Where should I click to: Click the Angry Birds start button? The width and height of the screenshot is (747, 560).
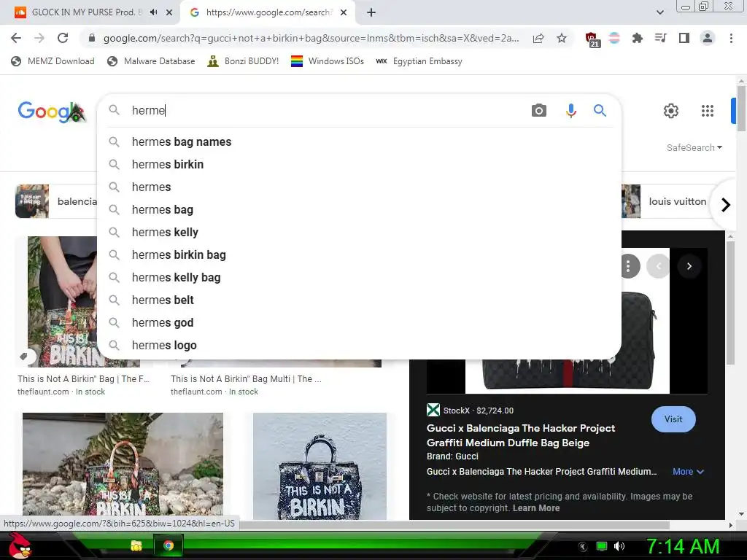pos(20,545)
